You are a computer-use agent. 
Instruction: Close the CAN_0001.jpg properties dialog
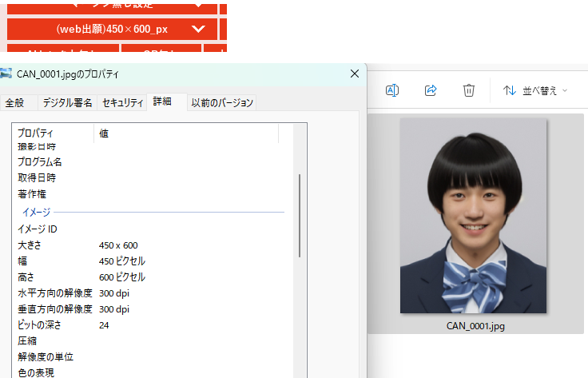coord(355,74)
